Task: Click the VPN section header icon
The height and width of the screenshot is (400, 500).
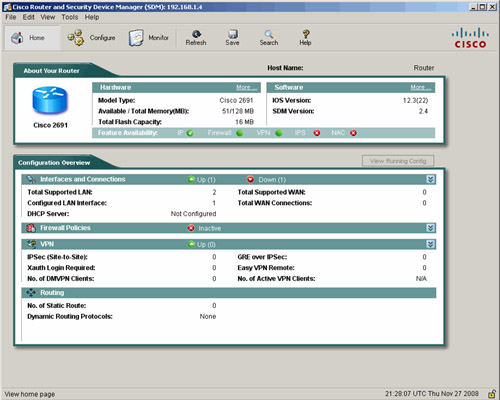Action: (31, 244)
